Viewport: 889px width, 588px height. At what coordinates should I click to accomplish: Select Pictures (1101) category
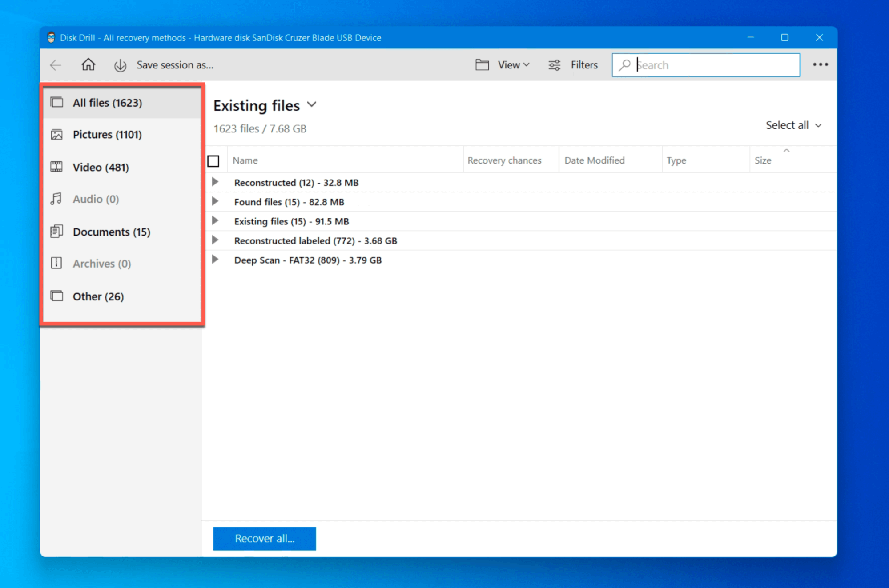[122, 134]
